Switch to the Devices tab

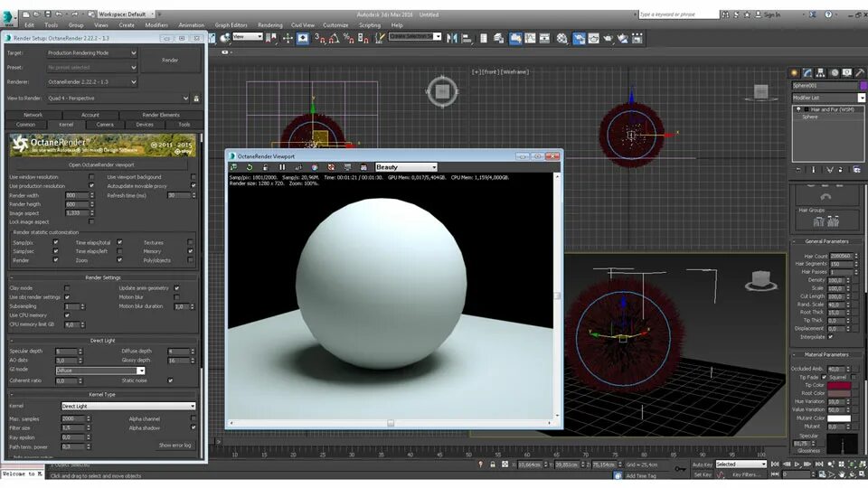pyautogui.click(x=145, y=125)
